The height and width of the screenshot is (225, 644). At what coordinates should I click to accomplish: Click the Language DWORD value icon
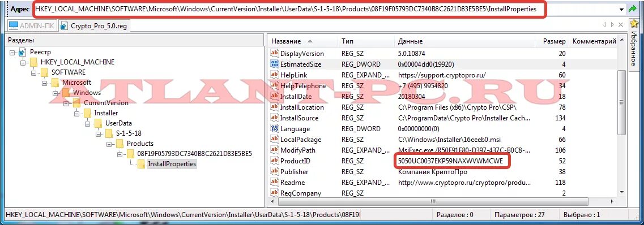[x=274, y=129]
